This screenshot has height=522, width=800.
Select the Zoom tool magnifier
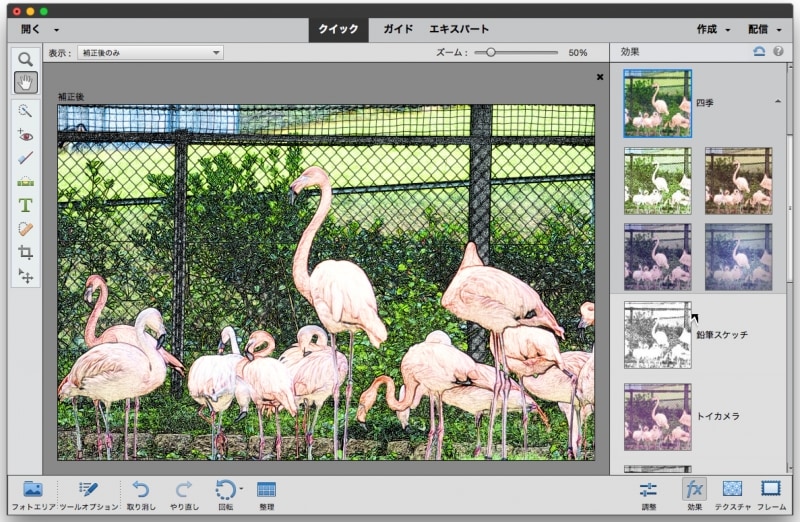click(x=26, y=60)
